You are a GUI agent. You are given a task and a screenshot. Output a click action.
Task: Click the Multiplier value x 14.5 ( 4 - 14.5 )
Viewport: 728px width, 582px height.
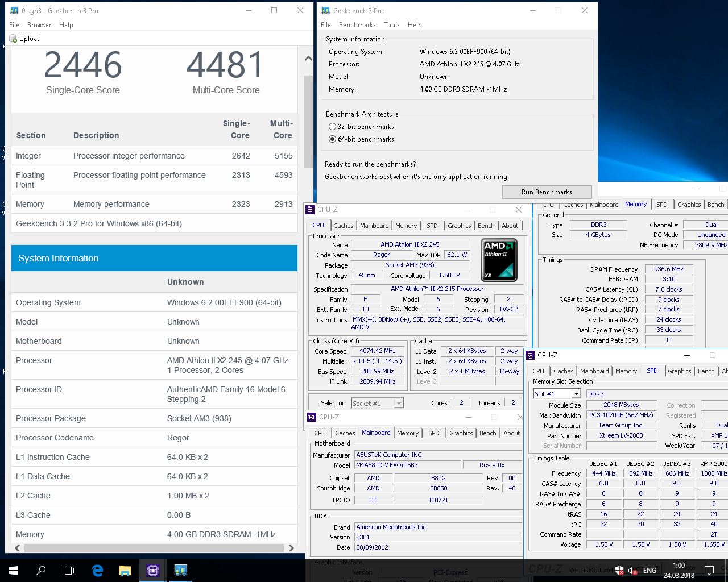[378, 361]
